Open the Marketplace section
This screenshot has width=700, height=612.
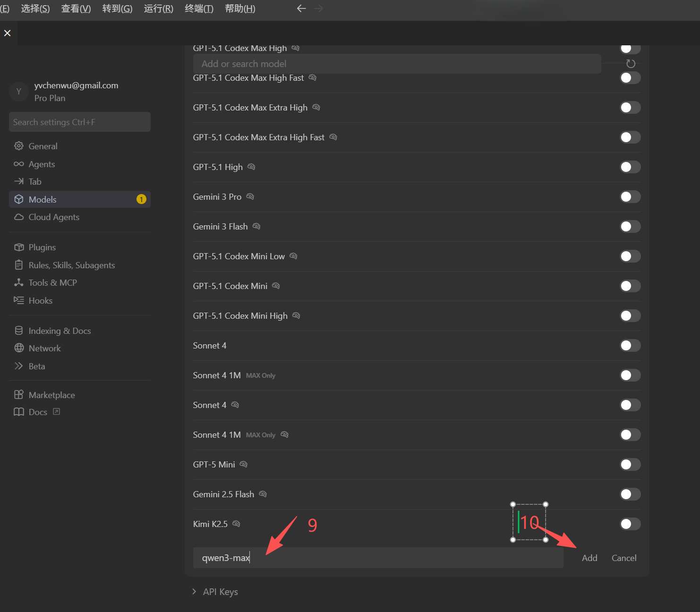click(51, 395)
